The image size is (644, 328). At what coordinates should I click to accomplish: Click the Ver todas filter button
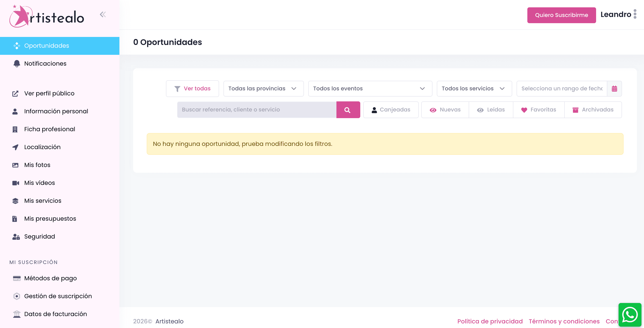192,89
